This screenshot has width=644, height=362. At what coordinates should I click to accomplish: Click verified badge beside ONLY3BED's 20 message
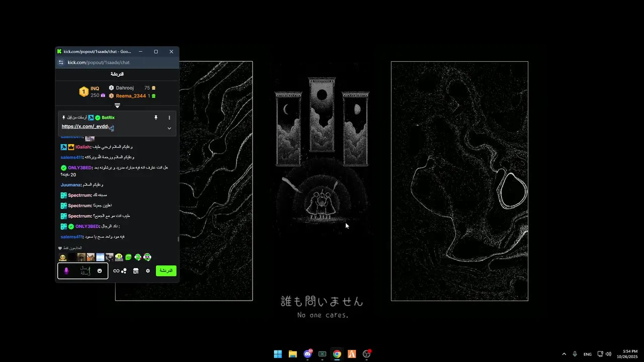coord(64,168)
